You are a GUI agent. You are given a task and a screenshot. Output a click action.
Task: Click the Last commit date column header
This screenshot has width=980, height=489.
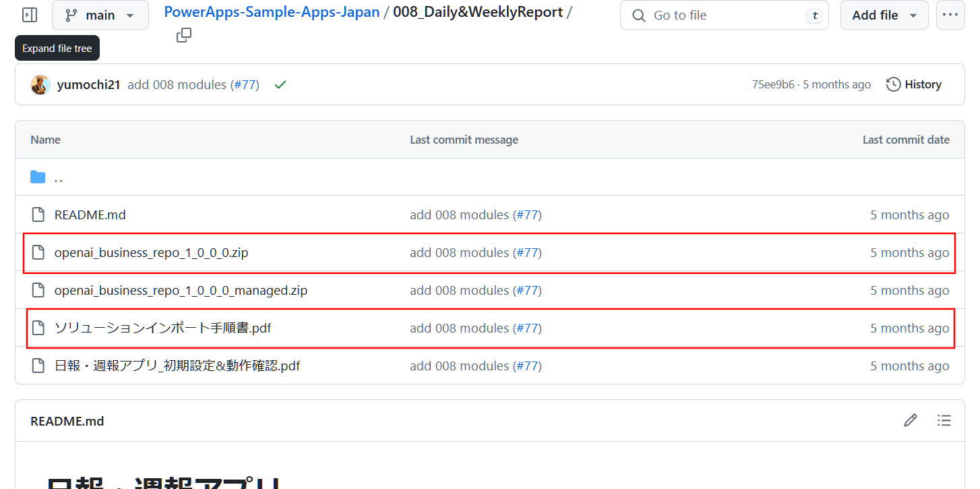906,140
